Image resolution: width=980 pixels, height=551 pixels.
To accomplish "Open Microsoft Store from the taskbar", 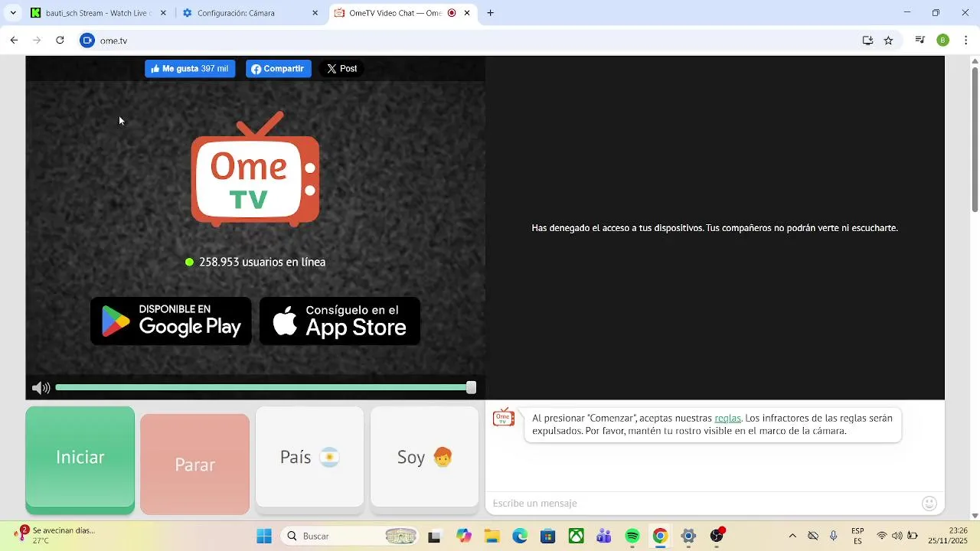I will 547,536.
